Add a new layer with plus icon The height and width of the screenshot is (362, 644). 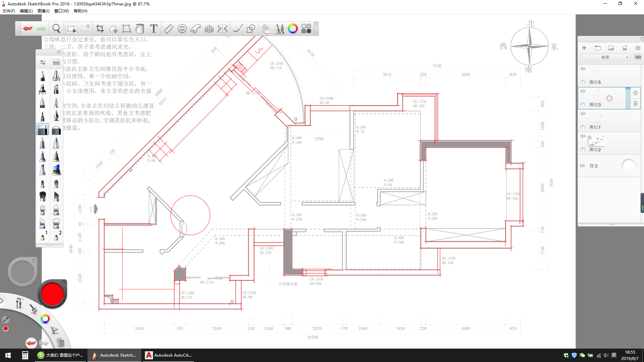pyautogui.click(x=584, y=48)
